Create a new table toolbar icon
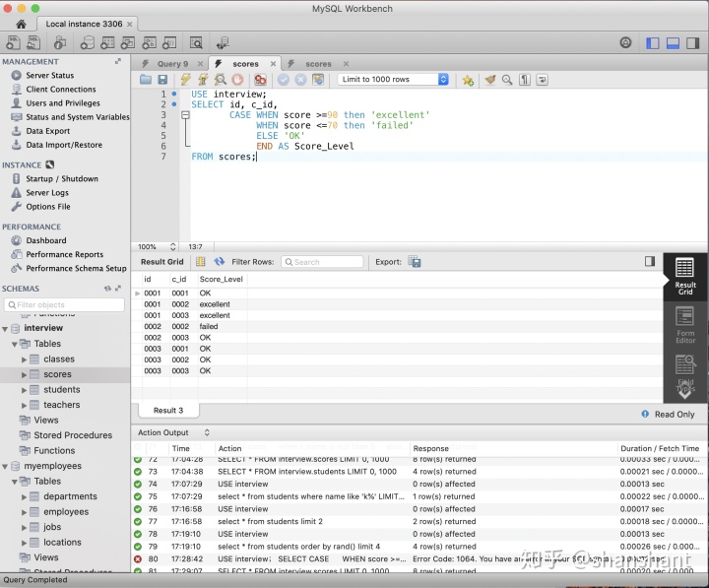 point(107,43)
